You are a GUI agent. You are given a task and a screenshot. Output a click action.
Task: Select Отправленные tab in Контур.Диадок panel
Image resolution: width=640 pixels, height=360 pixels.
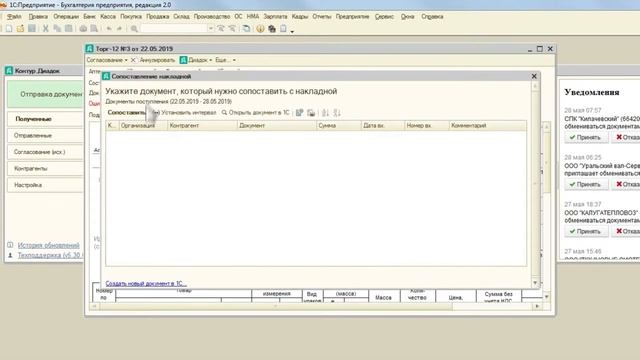tap(45, 135)
